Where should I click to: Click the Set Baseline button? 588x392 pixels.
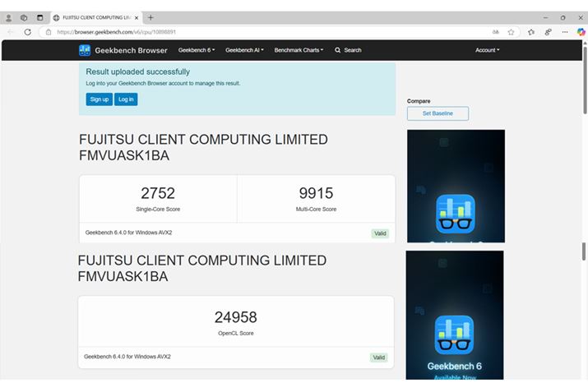point(438,113)
